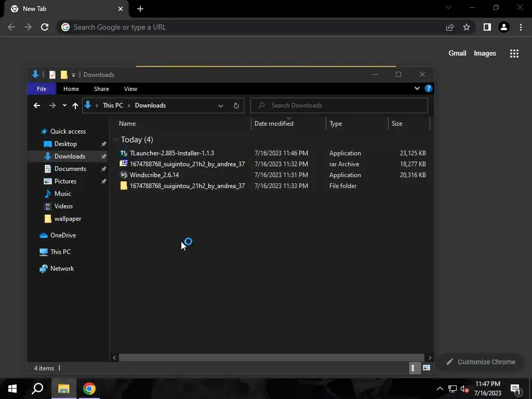Click Downloads in the address path
The image size is (532, 399).
click(150, 105)
